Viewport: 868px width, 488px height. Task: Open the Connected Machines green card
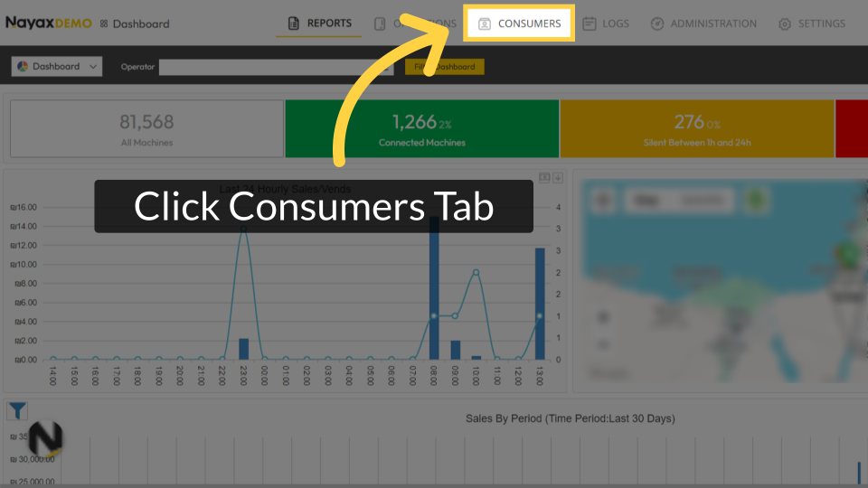coord(422,129)
